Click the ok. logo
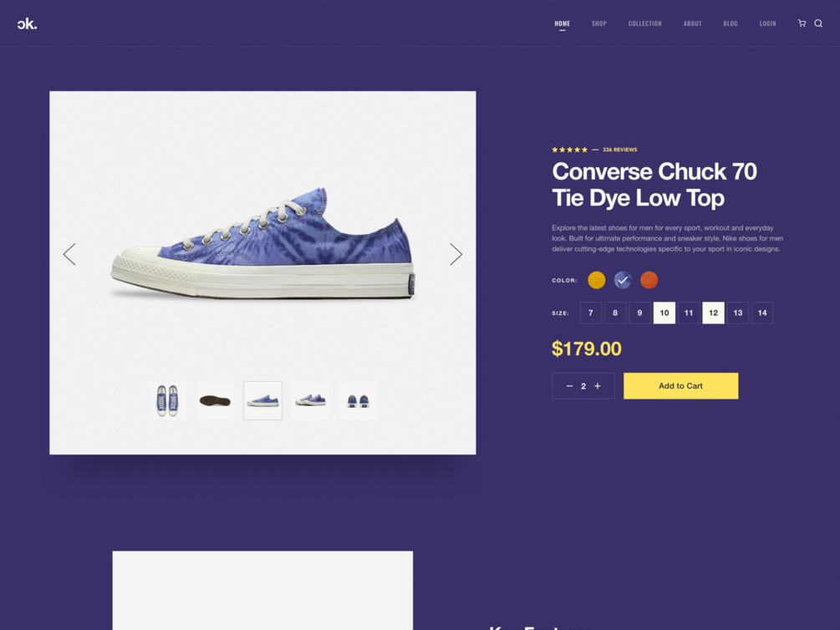The height and width of the screenshot is (630, 840). [x=27, y=23]
